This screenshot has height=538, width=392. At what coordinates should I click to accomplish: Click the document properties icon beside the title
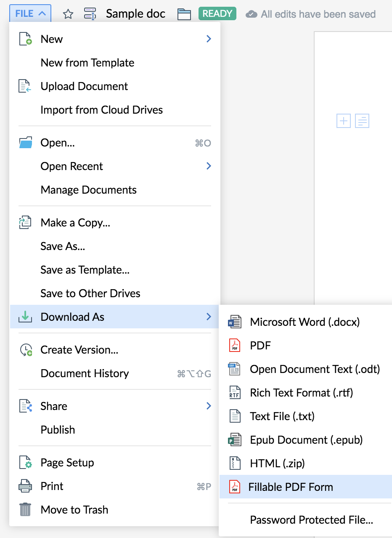click(x=90, y=14)
